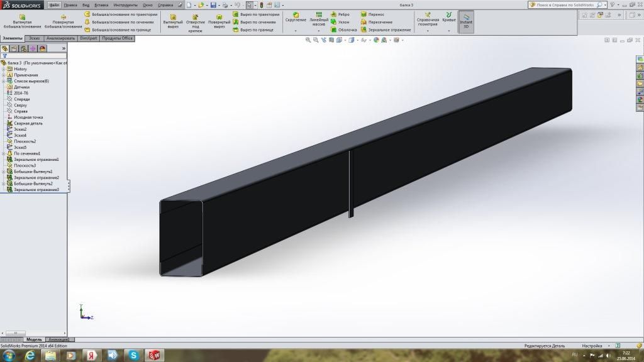Click Бобышка/основание по траектории
The width and height of the screenshot is (644, 362).
coord(121,14)
